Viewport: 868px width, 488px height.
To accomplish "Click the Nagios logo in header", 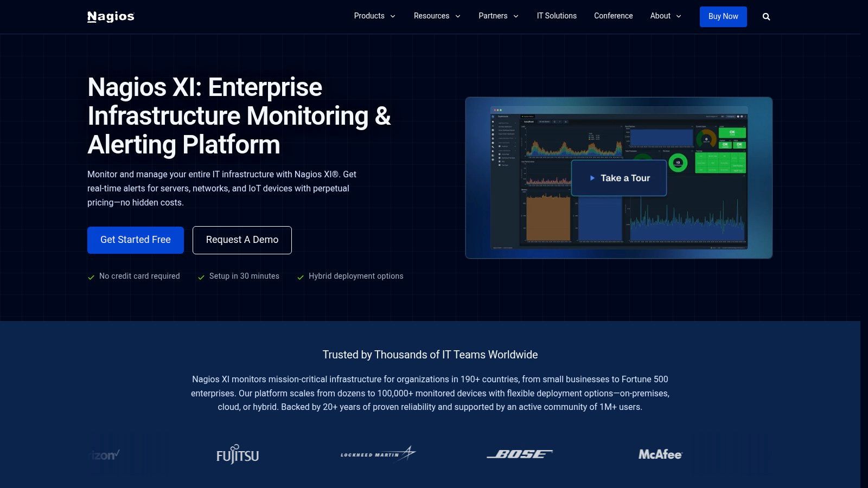I will pyautogui.click(x=111, y=16).
